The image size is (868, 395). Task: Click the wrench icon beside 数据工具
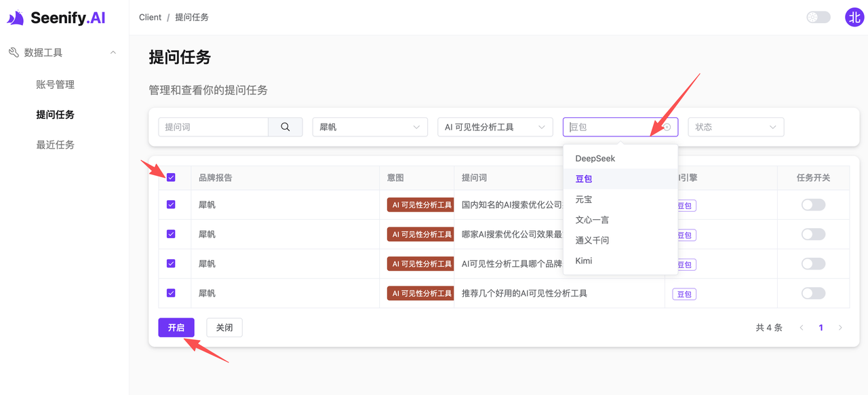pyautogui.click(x=15, y=52)
